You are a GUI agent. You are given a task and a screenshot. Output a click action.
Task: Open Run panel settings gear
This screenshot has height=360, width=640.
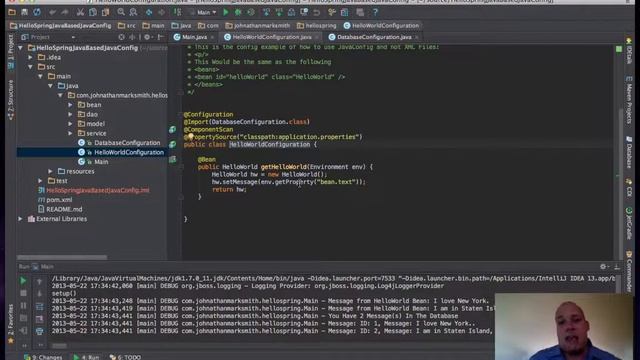click(603, 267)
